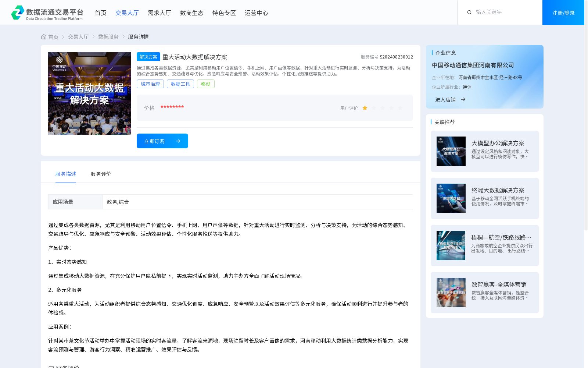The image size is (588, 368).
Task: Open 需求大厅 navigation item
Action: [x=159, y=13]
